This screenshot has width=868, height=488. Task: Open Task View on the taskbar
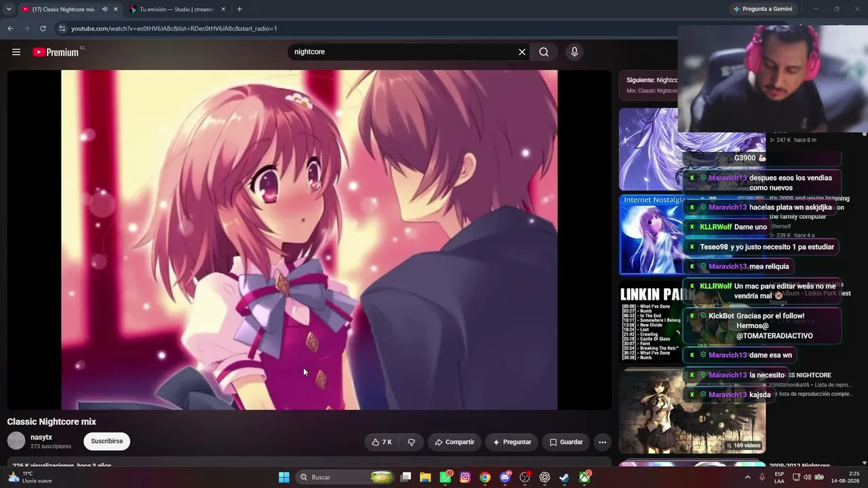coord(406,477)
